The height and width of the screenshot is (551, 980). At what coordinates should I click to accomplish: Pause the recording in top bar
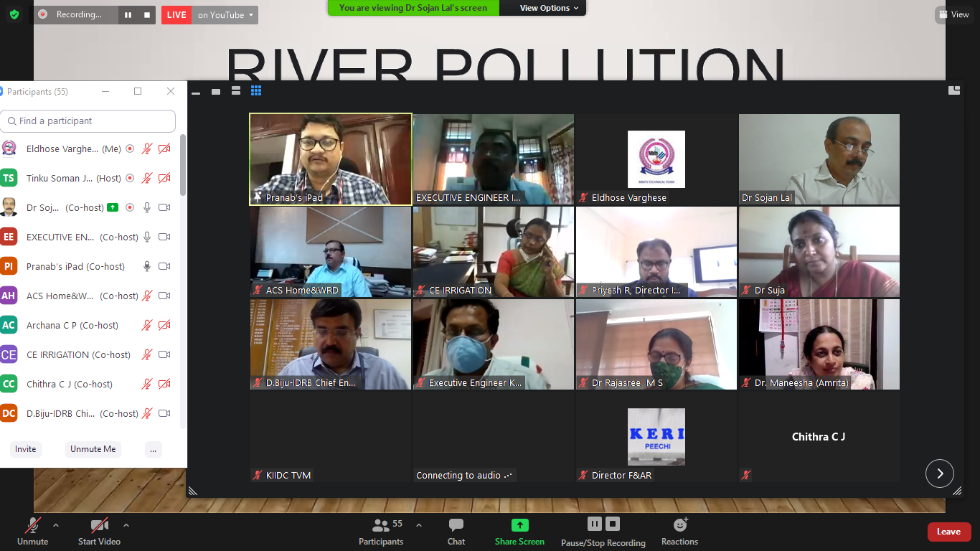[x=128, y=15]
